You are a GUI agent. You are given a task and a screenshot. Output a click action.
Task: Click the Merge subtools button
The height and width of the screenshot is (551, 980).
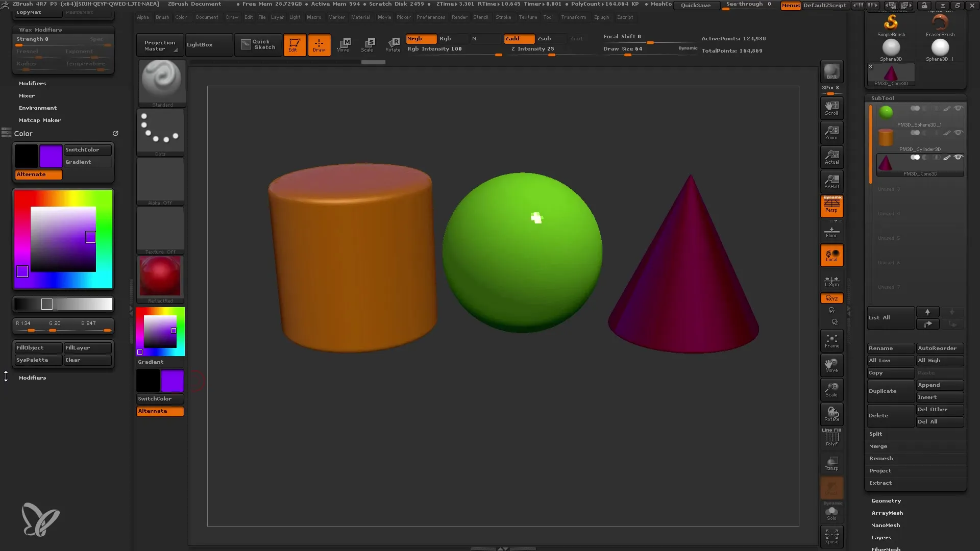878,445
